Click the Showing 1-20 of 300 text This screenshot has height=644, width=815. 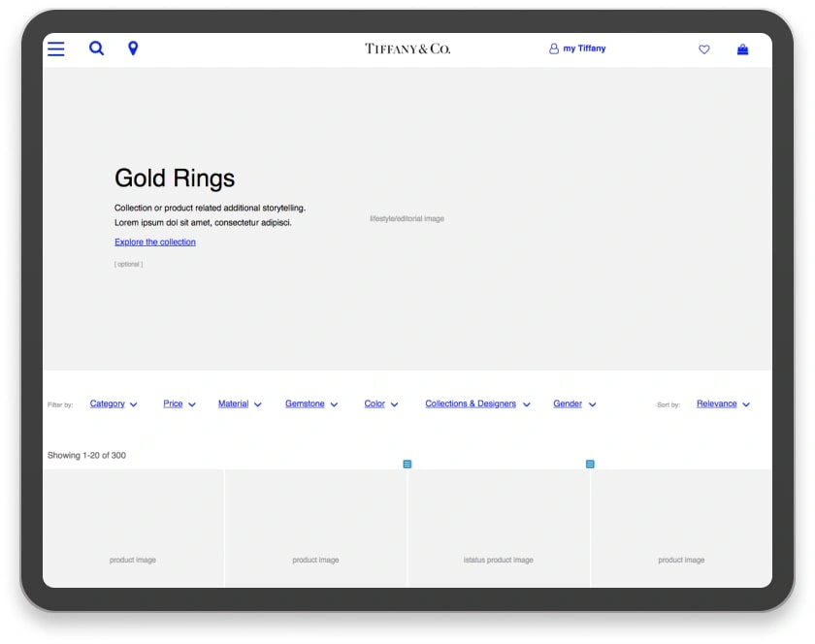(86, 455)
